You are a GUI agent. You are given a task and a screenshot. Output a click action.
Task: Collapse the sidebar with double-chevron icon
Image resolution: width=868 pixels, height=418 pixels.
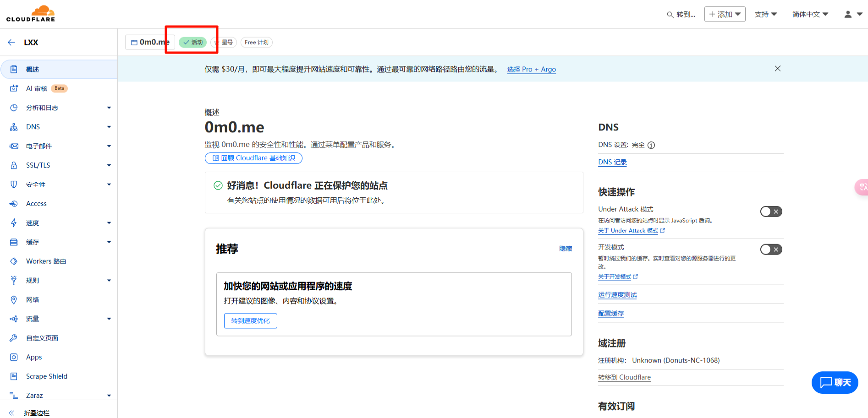(x=12, y=413)
